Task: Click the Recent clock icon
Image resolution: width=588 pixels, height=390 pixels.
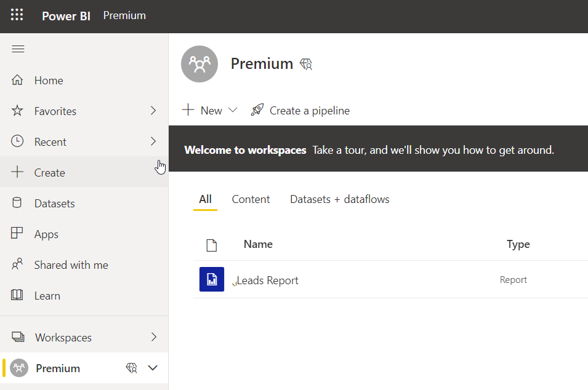Action: click(17, 141)
